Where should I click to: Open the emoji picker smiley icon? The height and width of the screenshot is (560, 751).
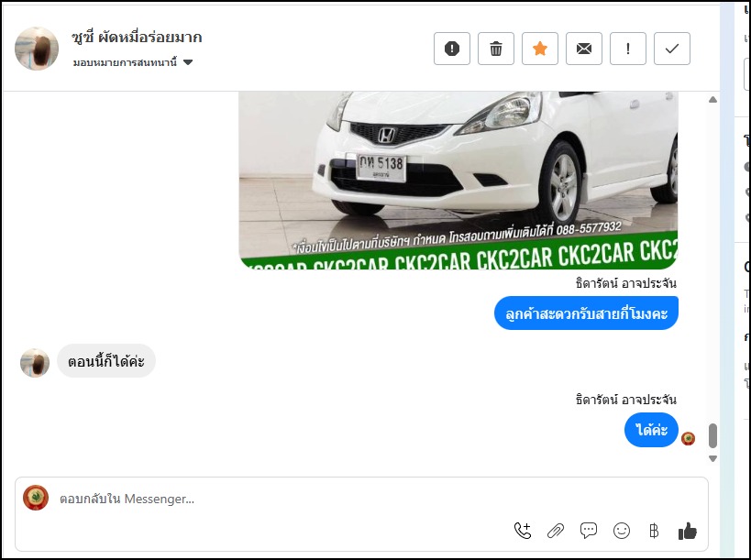coord(622,531)
